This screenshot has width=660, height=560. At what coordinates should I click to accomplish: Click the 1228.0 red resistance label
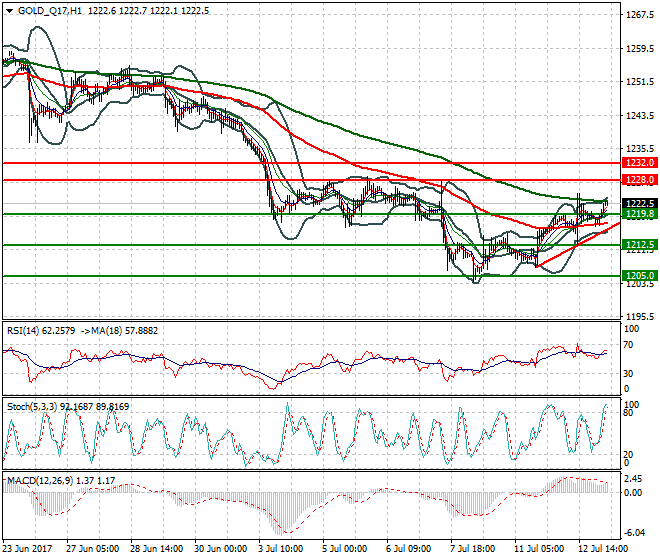(640, 180)
